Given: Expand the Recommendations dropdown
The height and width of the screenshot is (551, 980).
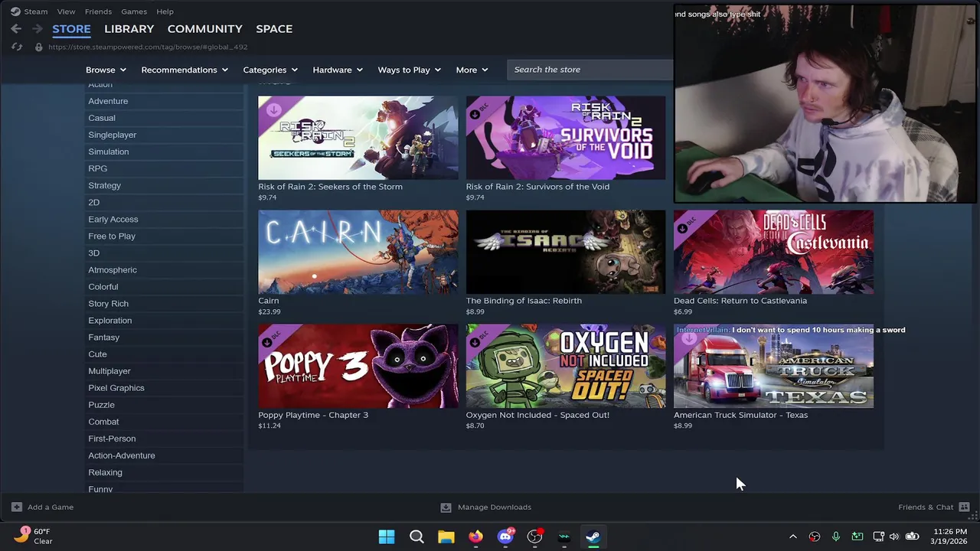Looking at the screenshot, I should (185, 70).
